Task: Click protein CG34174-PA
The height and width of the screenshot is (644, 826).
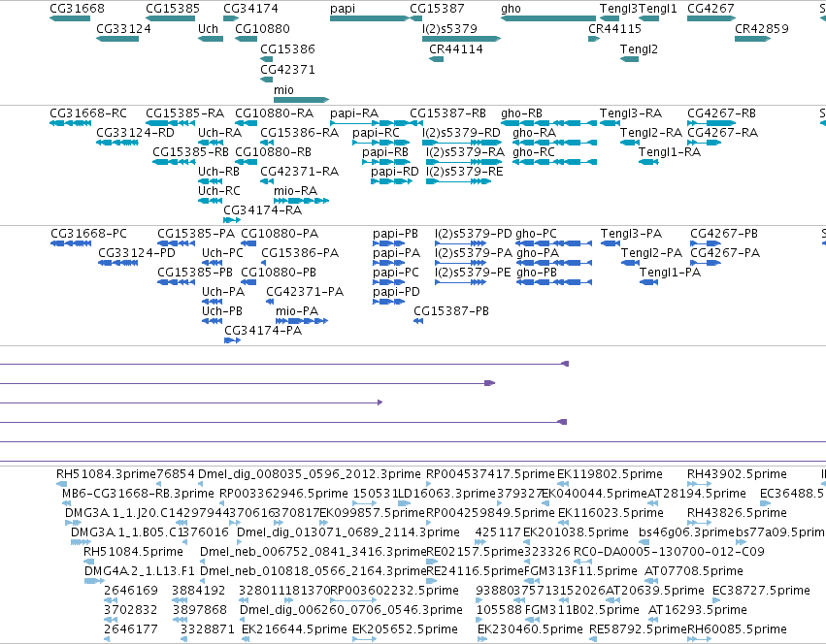Action: [x=232, y=340]
